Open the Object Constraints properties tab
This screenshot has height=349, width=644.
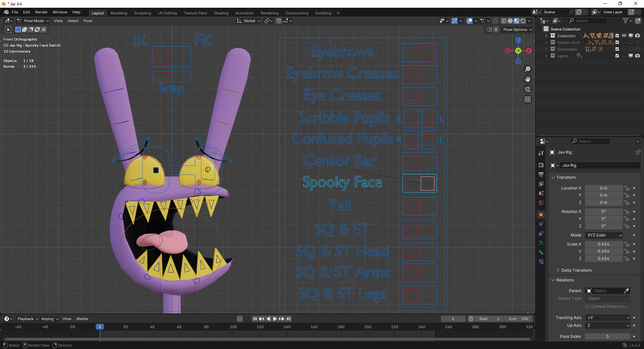(x=541, y=234)
